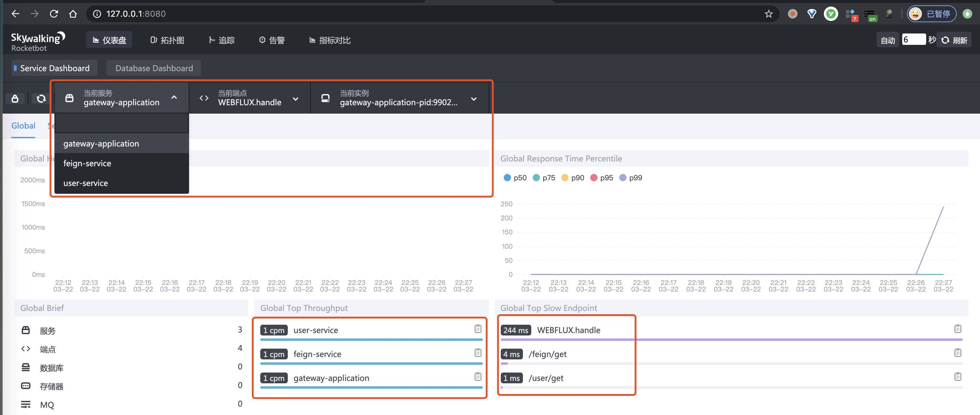The height and width of the screenshot is (415, 980).
Task: Click the browser forward arrow
Action: [35, 14]
